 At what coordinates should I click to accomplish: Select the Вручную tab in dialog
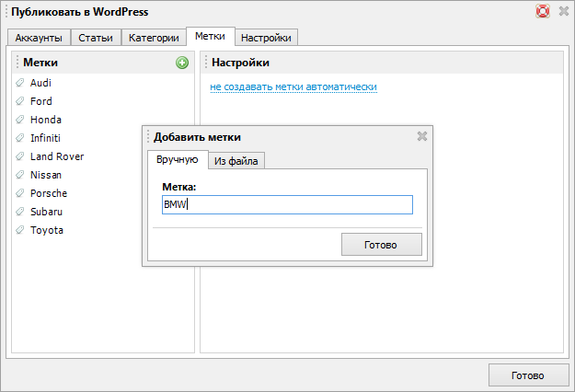(x=178, y=160)
